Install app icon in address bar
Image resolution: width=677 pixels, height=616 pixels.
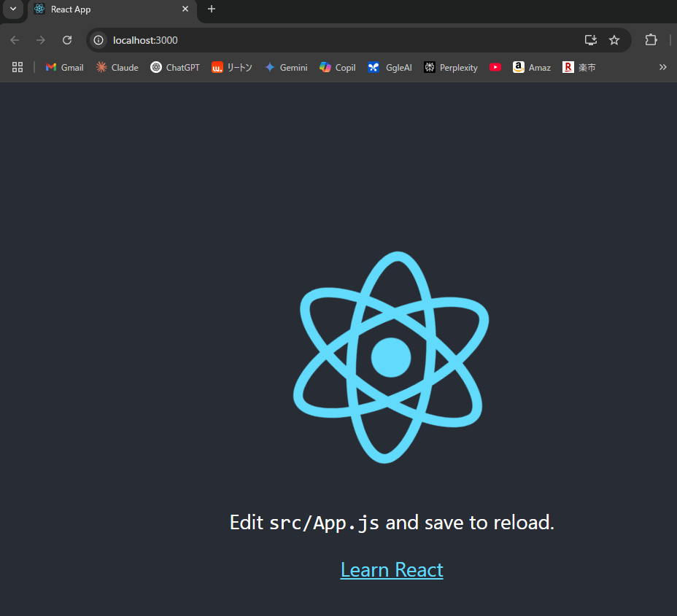591,40
